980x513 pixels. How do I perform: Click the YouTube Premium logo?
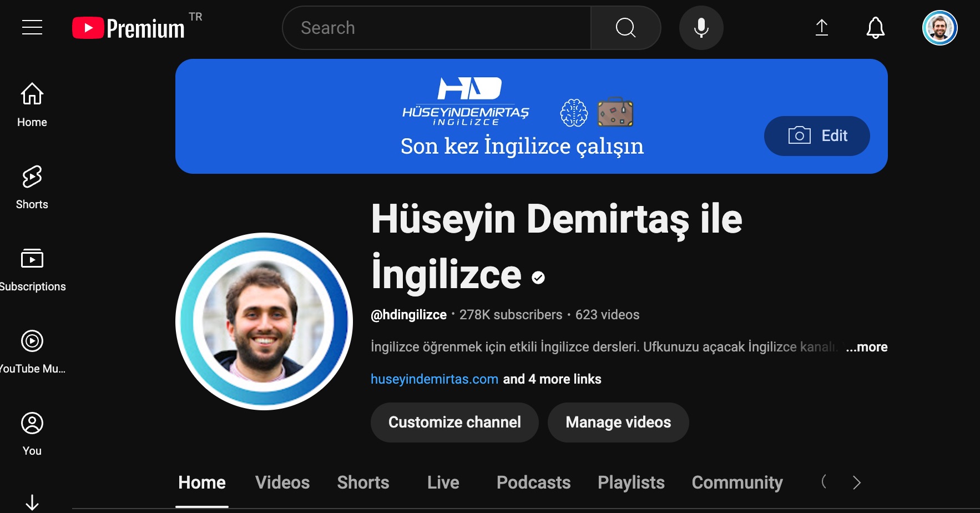[129, 28]
